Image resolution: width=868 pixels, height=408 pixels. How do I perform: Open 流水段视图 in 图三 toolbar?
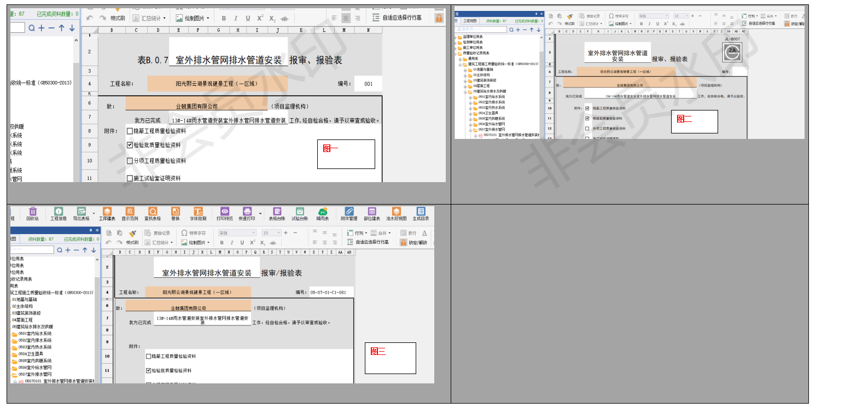coord(397,214)
